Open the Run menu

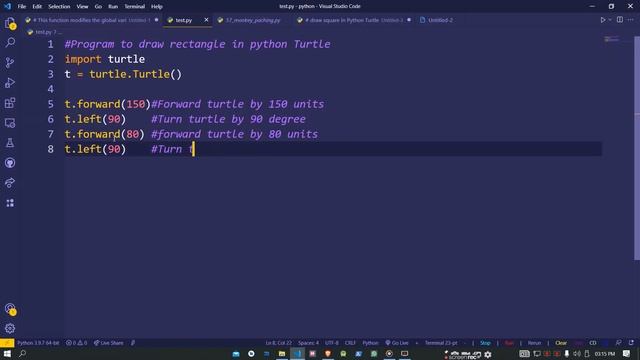(113, 7)
